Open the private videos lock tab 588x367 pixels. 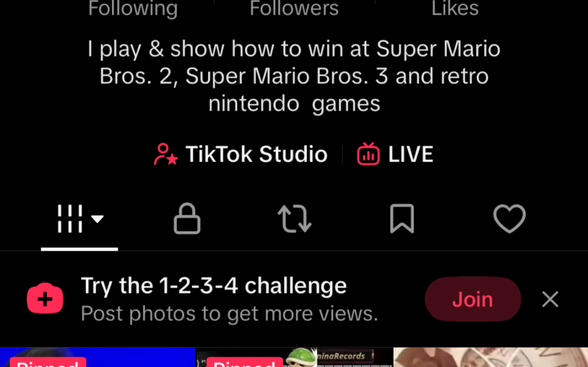187,218
